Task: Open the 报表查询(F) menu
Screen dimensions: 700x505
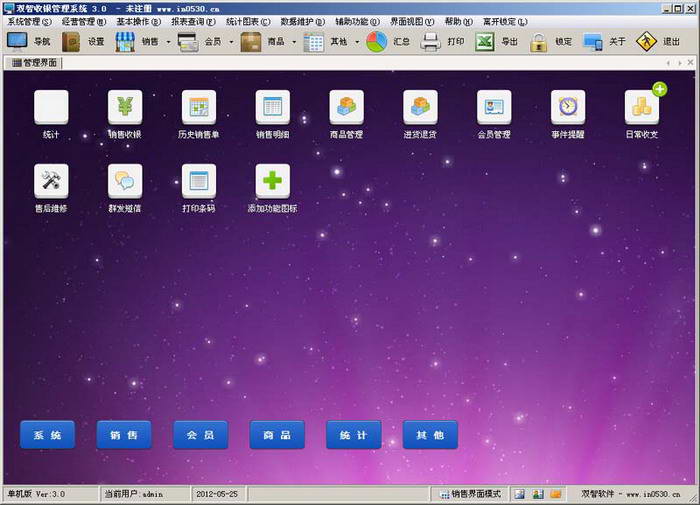Action: [193, 21]
